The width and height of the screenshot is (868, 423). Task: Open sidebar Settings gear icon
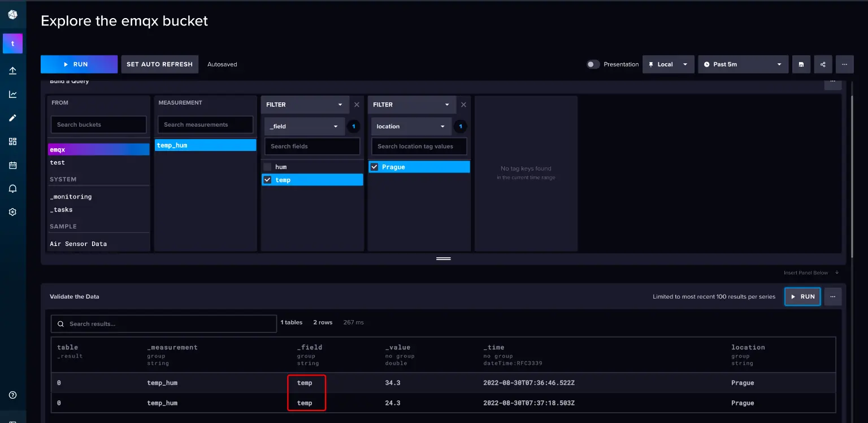[12, 212]
